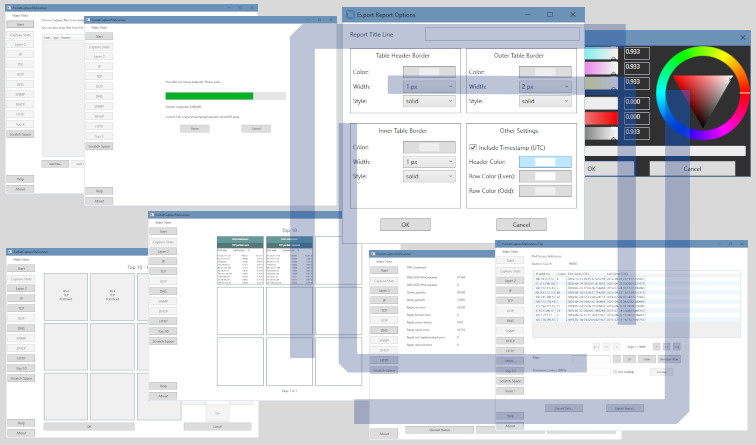The height and width of the screenshot is (445, 756).
Task: Click OK in the color picker dialog
Action: 609,169
